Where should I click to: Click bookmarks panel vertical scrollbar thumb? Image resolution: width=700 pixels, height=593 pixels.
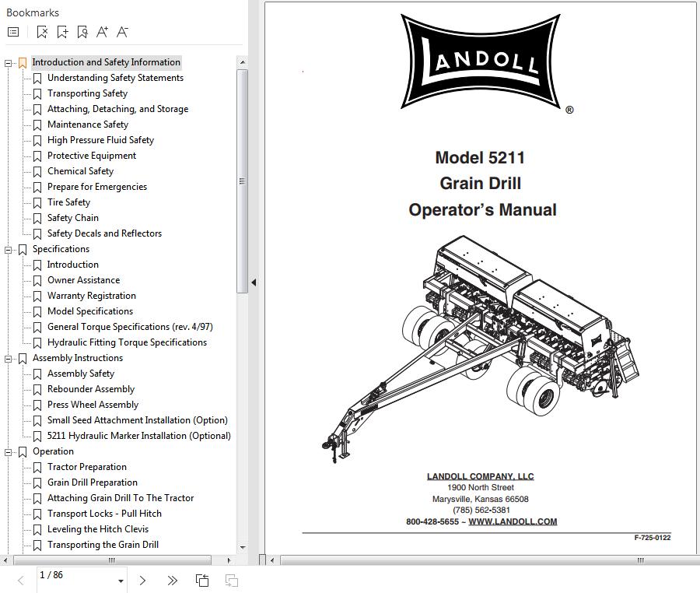(242, 181)
